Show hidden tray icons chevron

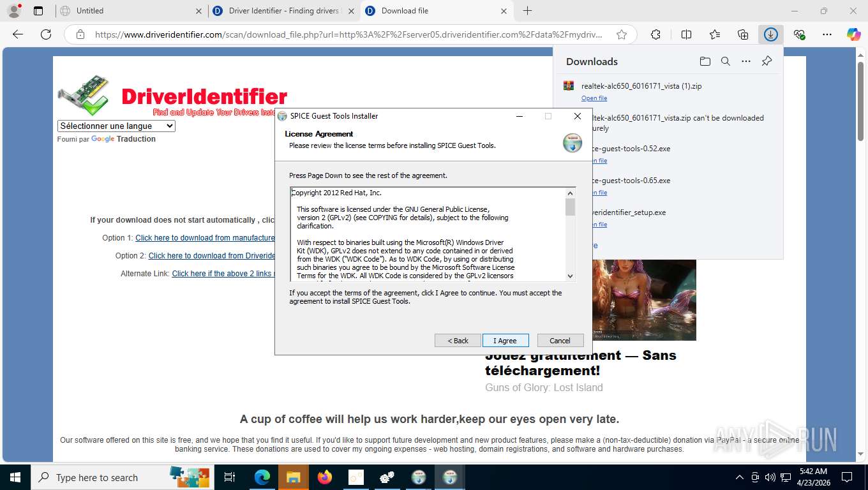(x=740, y=477)
